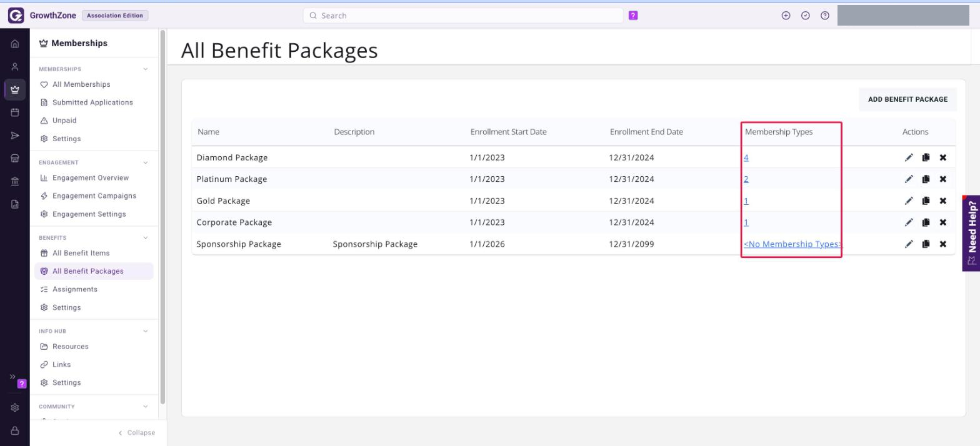Open the Events calendar icon in left rail
This screenshot has width=980, height=446.
click(15, 112)
